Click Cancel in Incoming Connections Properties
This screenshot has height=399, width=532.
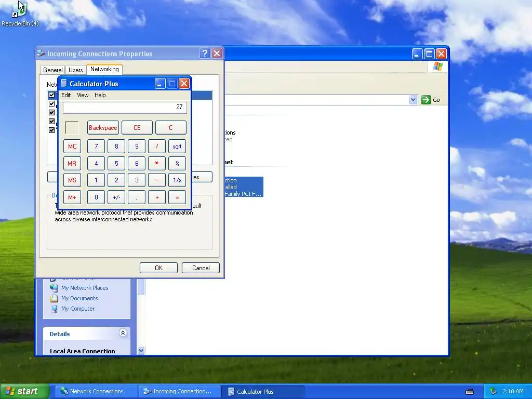click(201, 268)
